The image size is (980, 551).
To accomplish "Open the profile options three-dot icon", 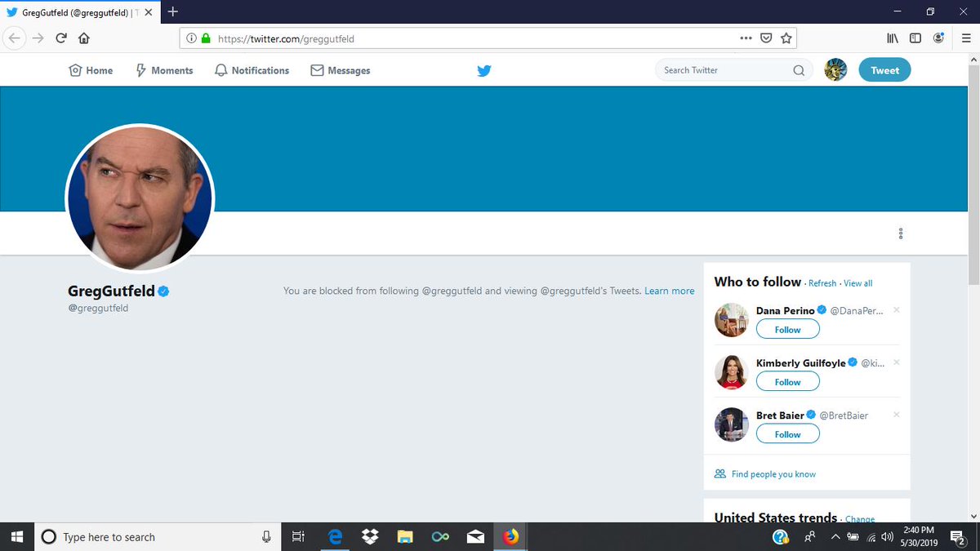I will tap(900, 233).
